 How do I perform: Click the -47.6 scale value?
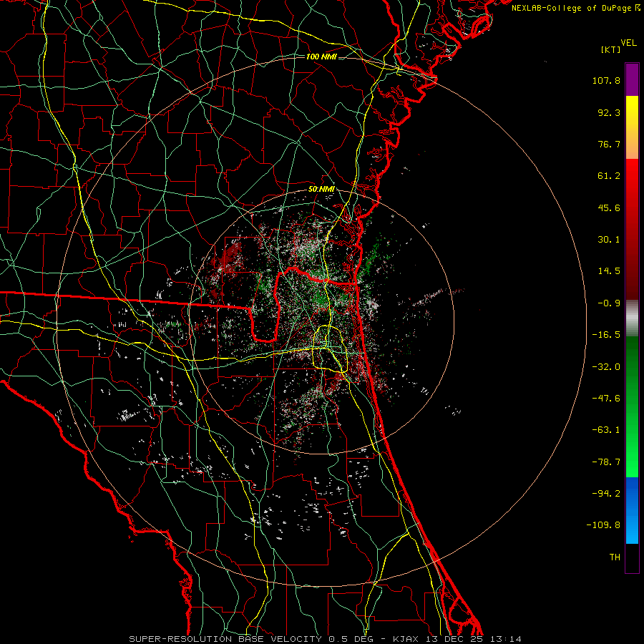[606, 399]
